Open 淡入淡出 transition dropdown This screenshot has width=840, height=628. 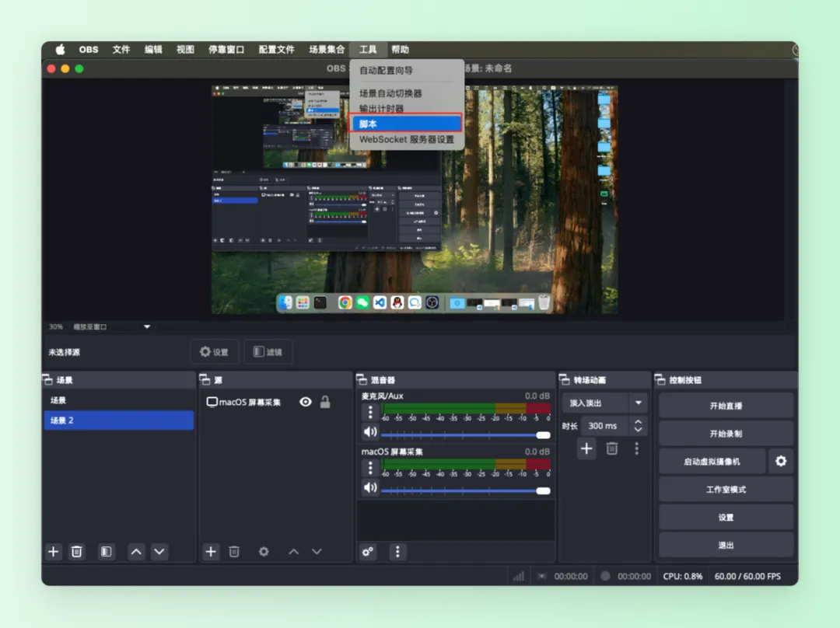coord(605,403)
